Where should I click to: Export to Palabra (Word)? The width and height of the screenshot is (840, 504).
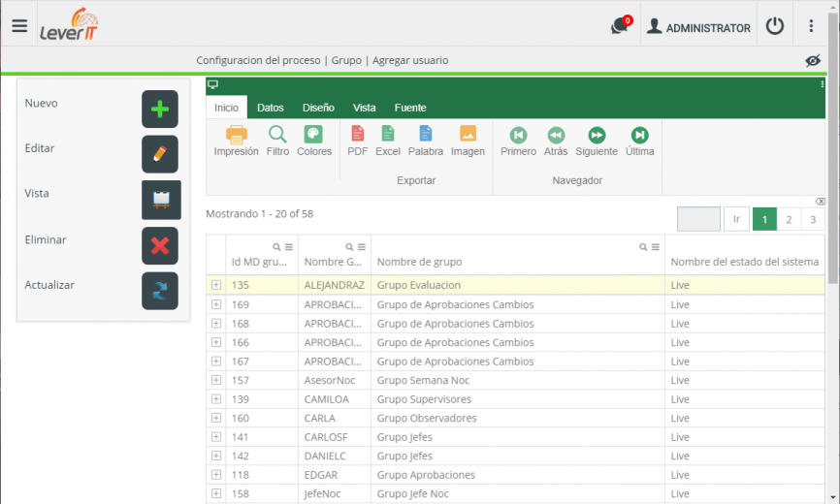point(426,141)
